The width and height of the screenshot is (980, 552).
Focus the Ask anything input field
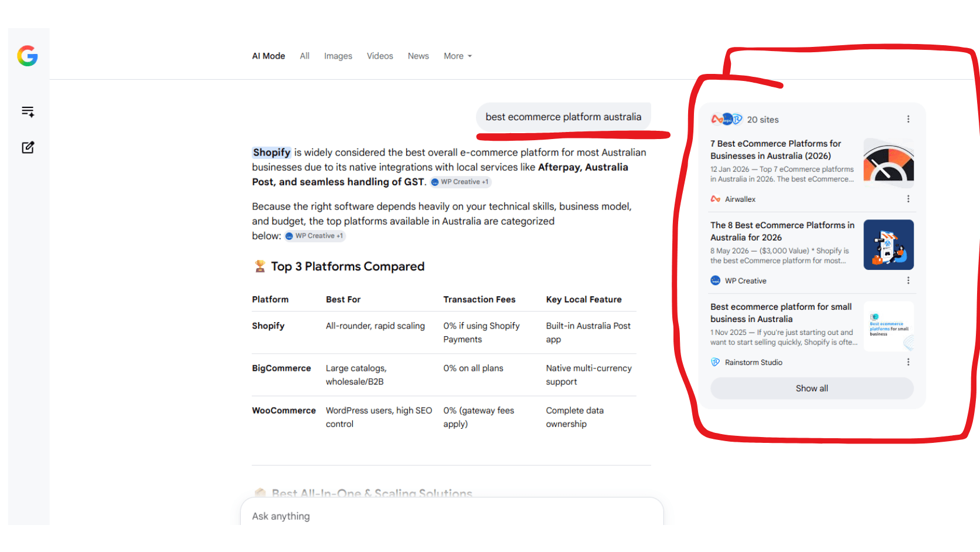[x=452, y=516]
